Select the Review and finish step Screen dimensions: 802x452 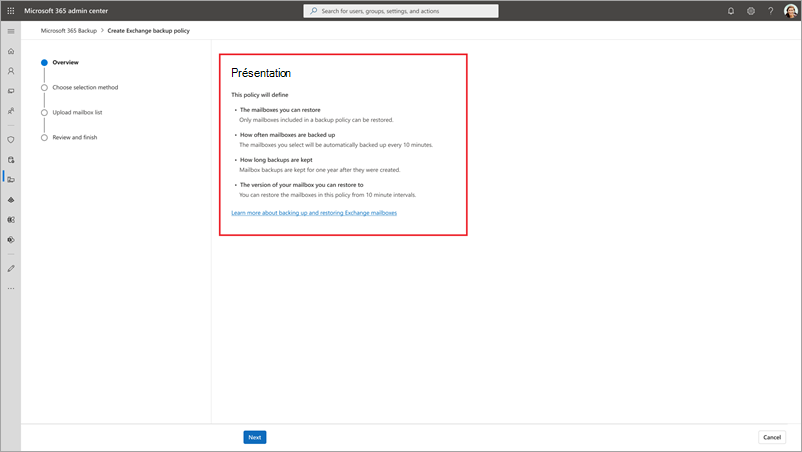[x=75, y=138]
